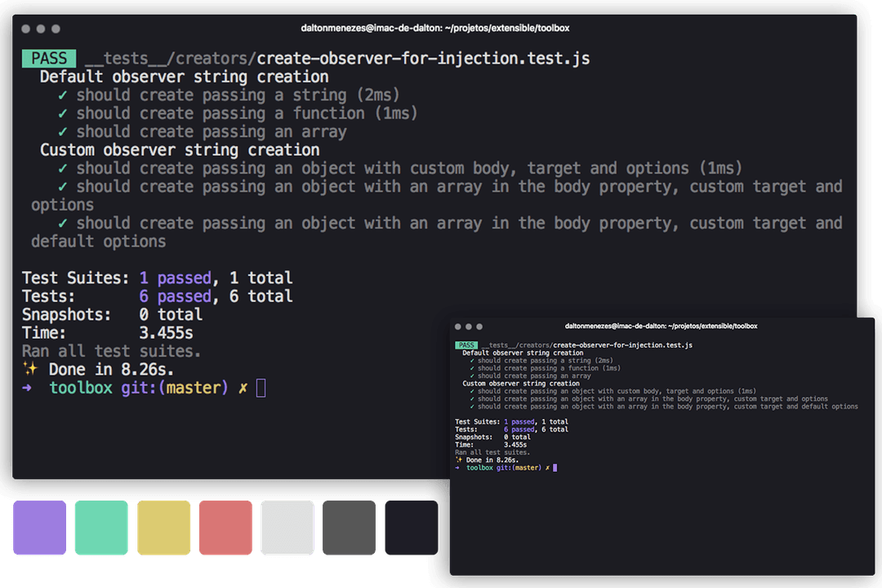This screenshot has height=588, width=882.
Task: Click the arrow icon at the prompt start
Action: (x=28, y=388)
